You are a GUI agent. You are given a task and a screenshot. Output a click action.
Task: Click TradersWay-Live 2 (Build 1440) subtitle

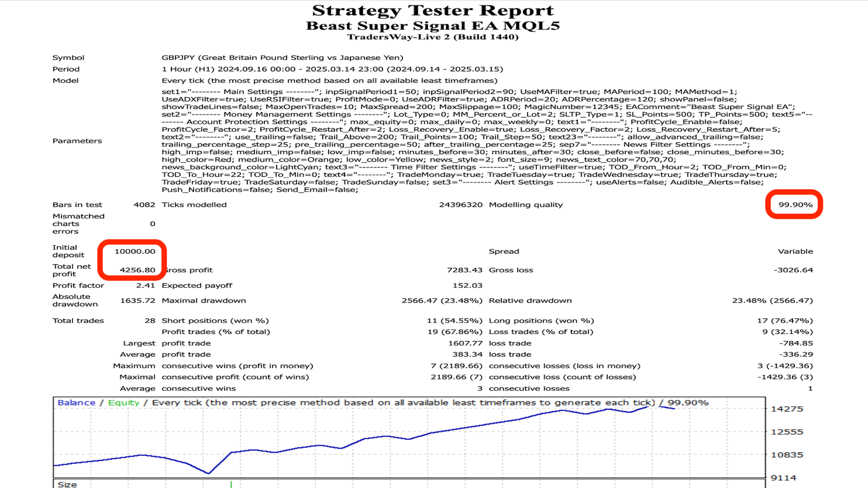[433, 37]
